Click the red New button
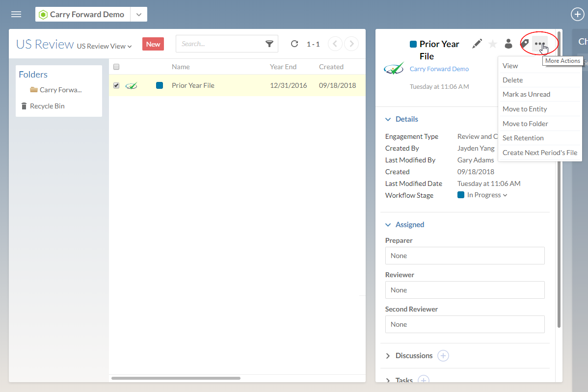The width and height of the screenshot is (588, 392). click(153, 44)
